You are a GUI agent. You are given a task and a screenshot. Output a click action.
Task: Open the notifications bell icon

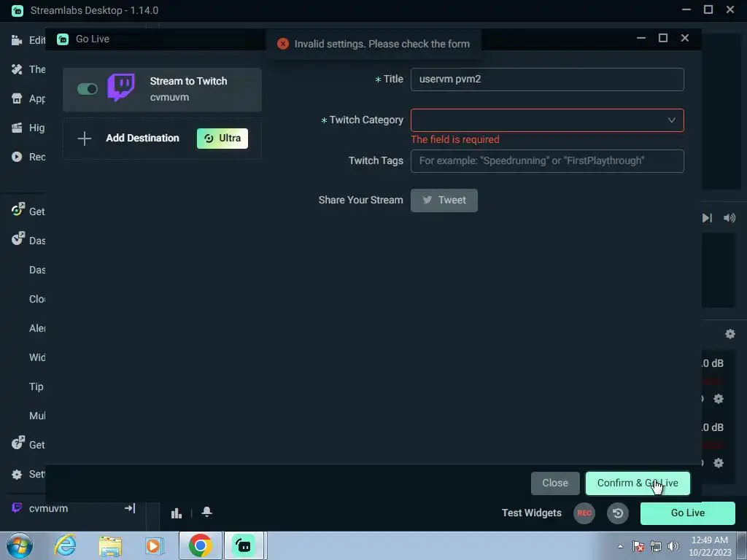pyautogui.click(x=206, y=512)
